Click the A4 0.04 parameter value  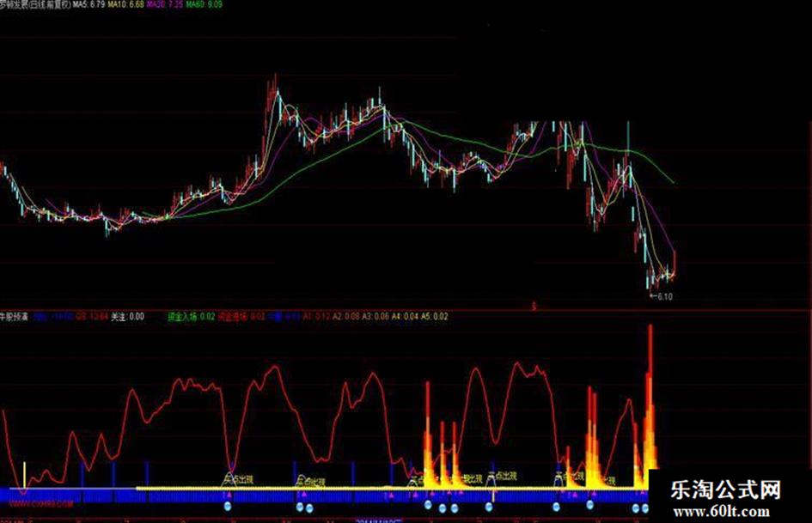coord(405,316)
